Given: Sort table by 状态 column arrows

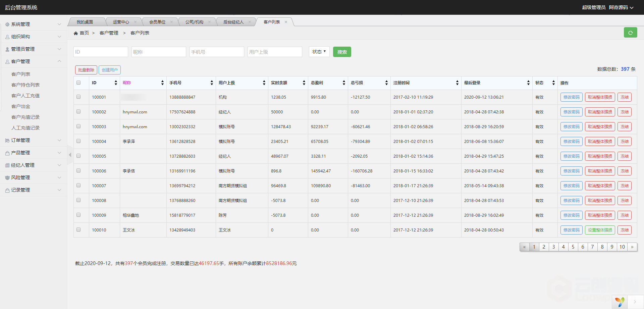Looking at the screenshot, I should pyautogui.click(x=553, y=83).
